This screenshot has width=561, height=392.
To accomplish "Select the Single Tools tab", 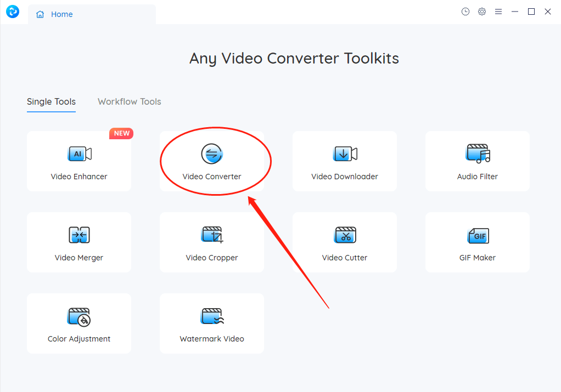I will pyautogui.click(x=51, y=101).
